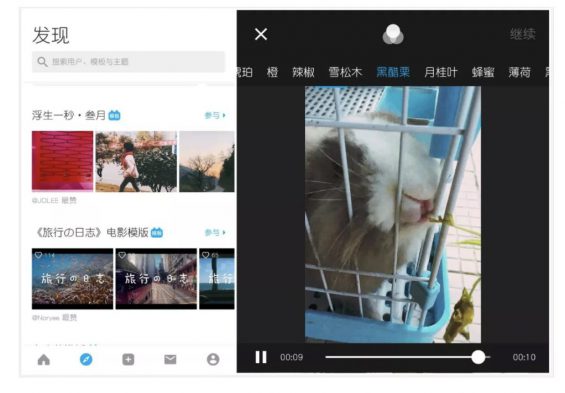Open the Home tab icon
Screen dimensions: 565x393
click(x=44, y=359)
